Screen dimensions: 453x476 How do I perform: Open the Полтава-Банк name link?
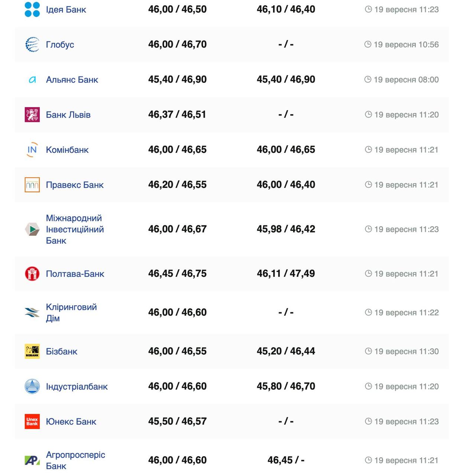(75, 274)
